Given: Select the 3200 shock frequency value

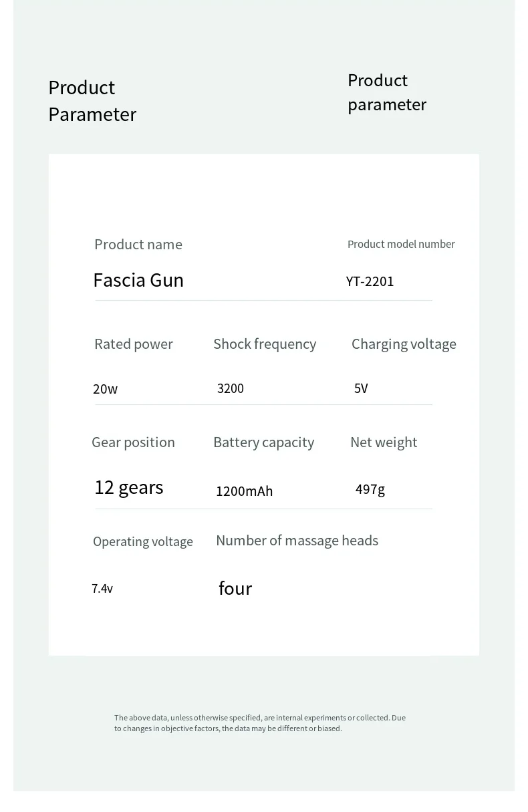Looking at the screenshot, I should [x=231, y=388].
